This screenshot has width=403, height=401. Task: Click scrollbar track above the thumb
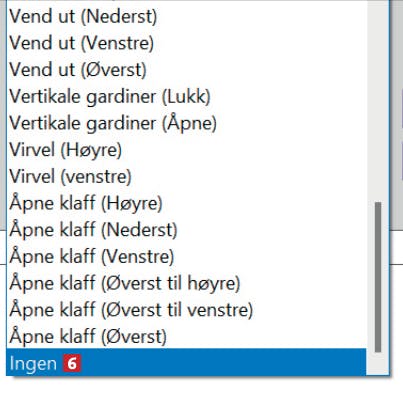[x=378, y=100]
